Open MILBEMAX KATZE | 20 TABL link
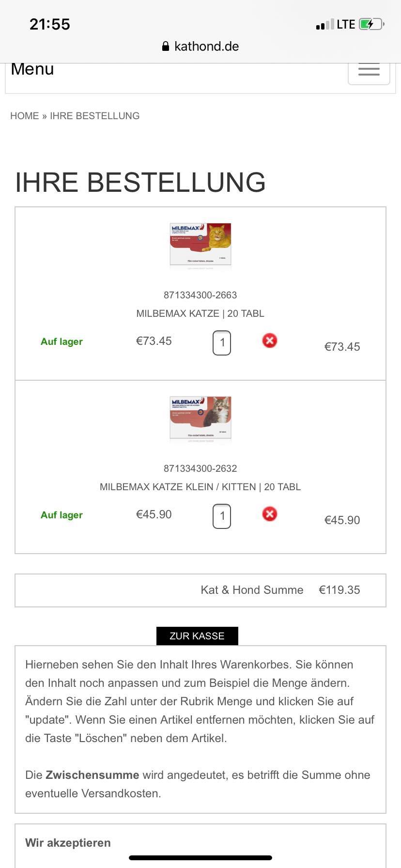Image resolution: width=401 pixels, height=868 pixels. point(200,313)
